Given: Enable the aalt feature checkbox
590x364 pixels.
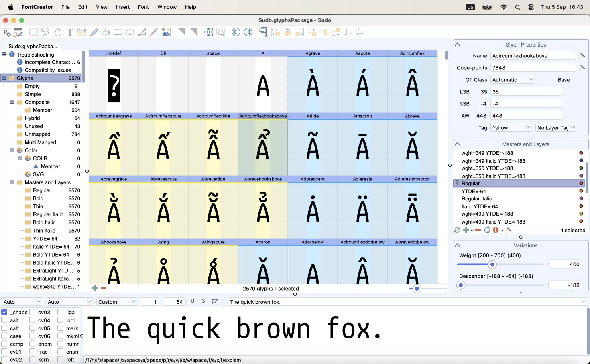Looking at the screenshot, I should coord(4,320).
